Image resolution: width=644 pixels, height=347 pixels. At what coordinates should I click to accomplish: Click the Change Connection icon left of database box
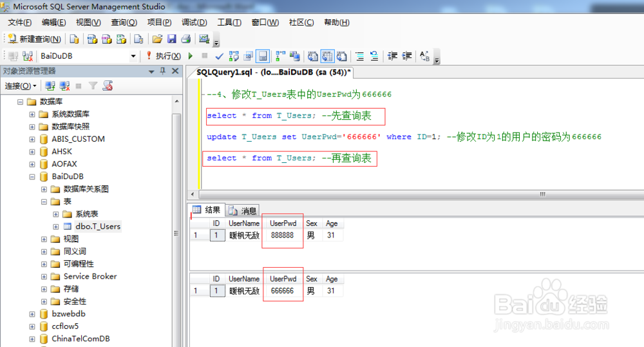[x=28, y=56]
